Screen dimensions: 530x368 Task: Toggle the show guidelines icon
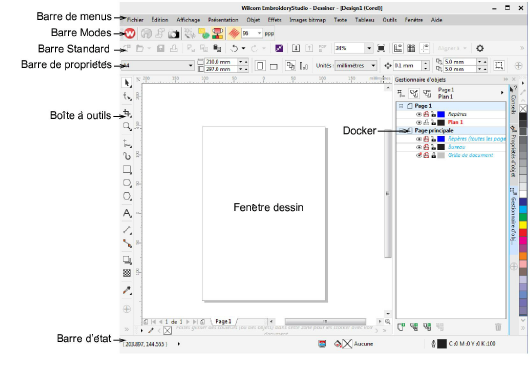tap(425, 48)
